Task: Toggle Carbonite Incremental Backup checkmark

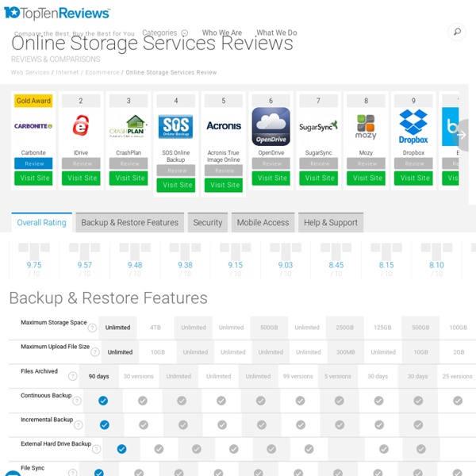Action: 102,425
